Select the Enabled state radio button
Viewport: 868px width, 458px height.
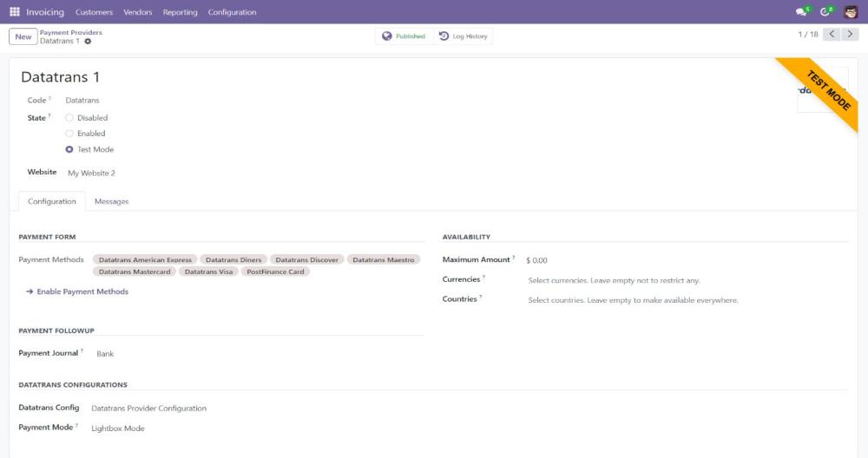[x=69, y=134]
